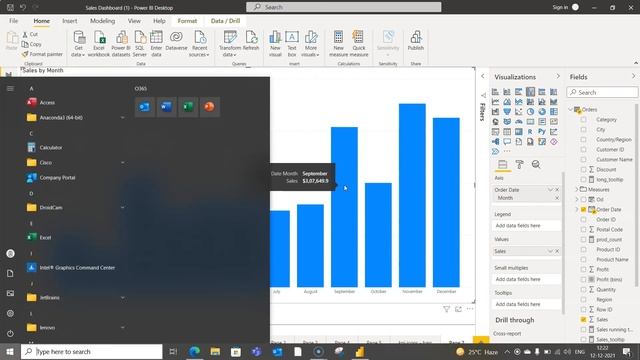Choose the funnel chart visual
The image size is (640, 360).
pos(507,111)
